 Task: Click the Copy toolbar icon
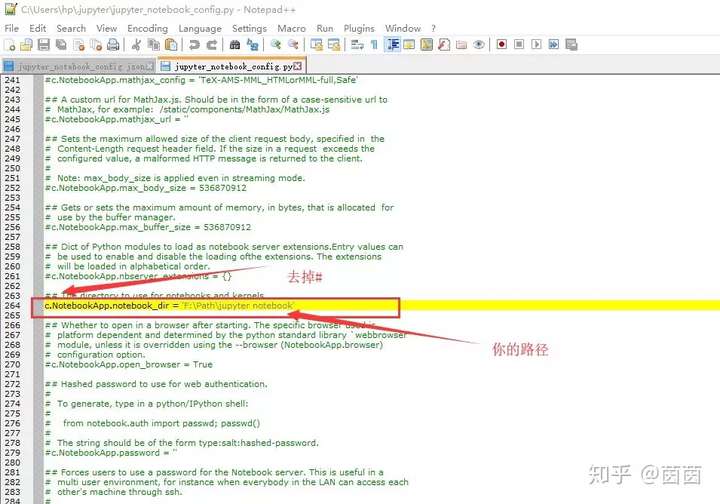(x=153, y=45)
